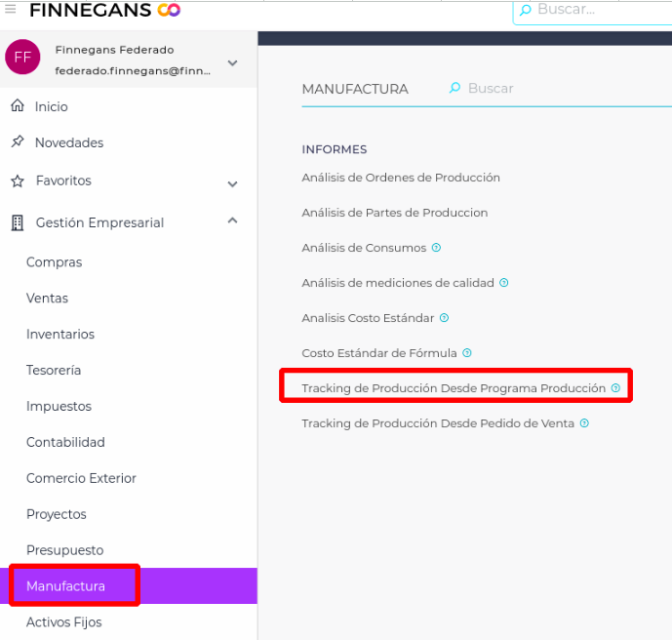
Task: Click the FF user avatar
Action: click(22, 58)
